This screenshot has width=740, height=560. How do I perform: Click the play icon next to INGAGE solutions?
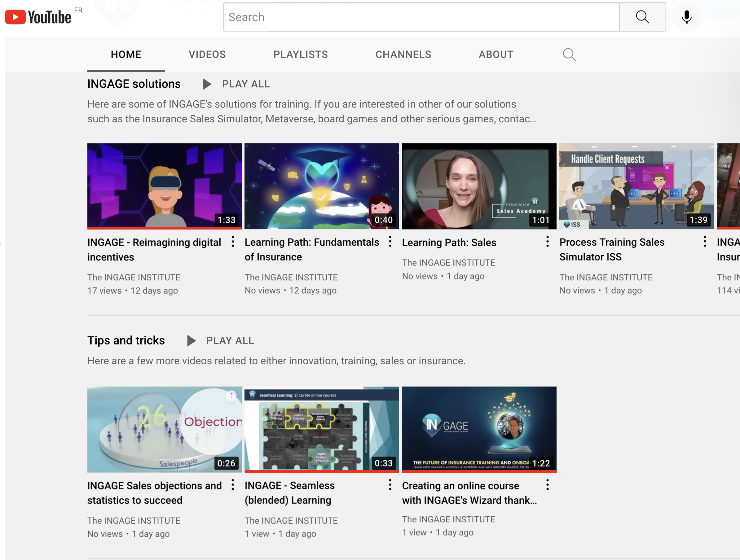click(206, 84)
